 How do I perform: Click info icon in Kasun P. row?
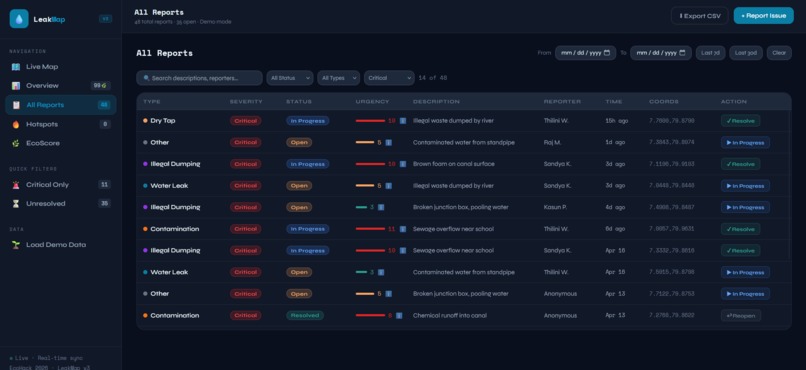coord(381,207)
